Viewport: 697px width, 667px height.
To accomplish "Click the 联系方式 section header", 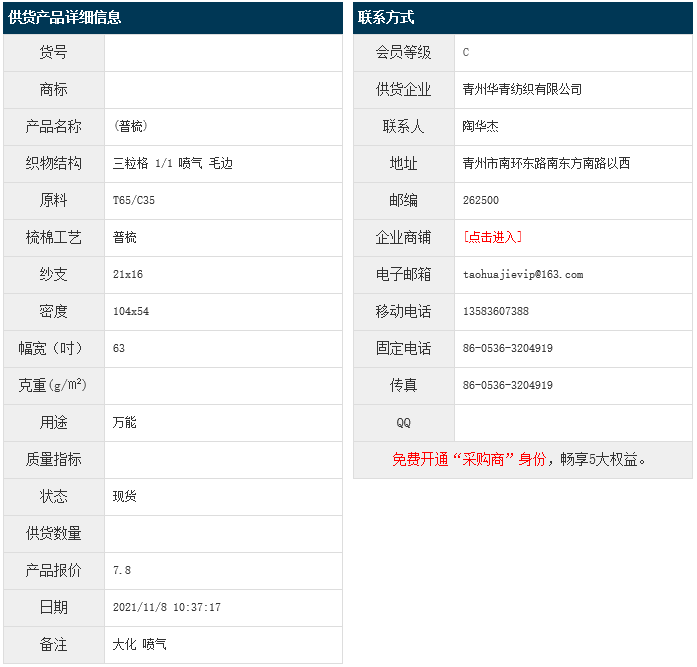I will tap(386, 18).
